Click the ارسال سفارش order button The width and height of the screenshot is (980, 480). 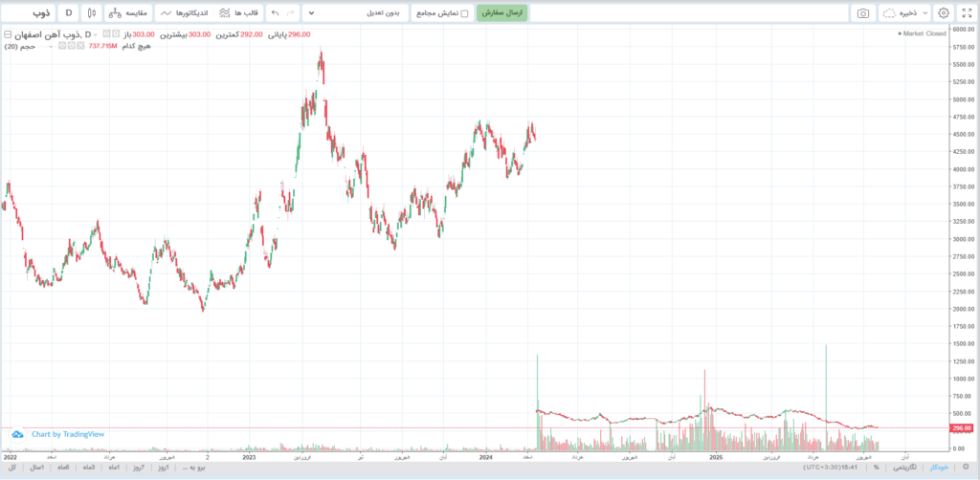[502, 13]
